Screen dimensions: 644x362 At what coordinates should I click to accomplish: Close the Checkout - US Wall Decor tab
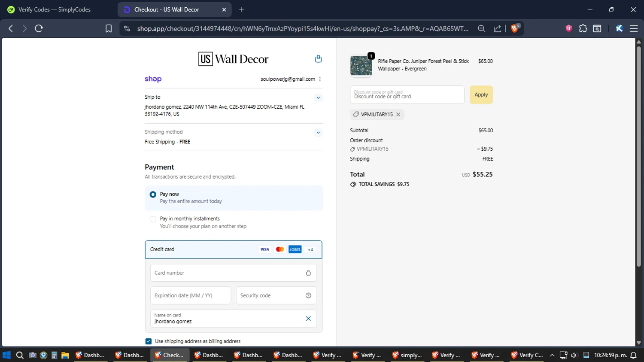pyautogui.click(x=224, y=9)
